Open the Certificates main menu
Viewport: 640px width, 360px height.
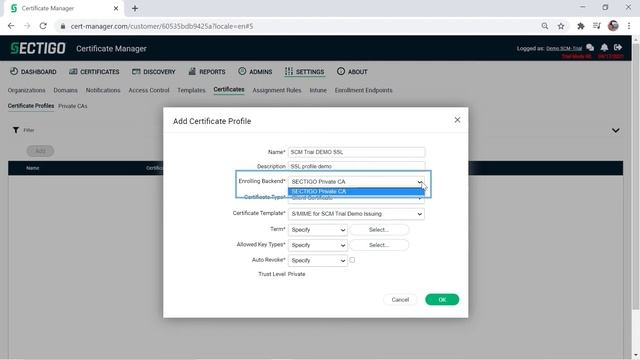(94, 71)
